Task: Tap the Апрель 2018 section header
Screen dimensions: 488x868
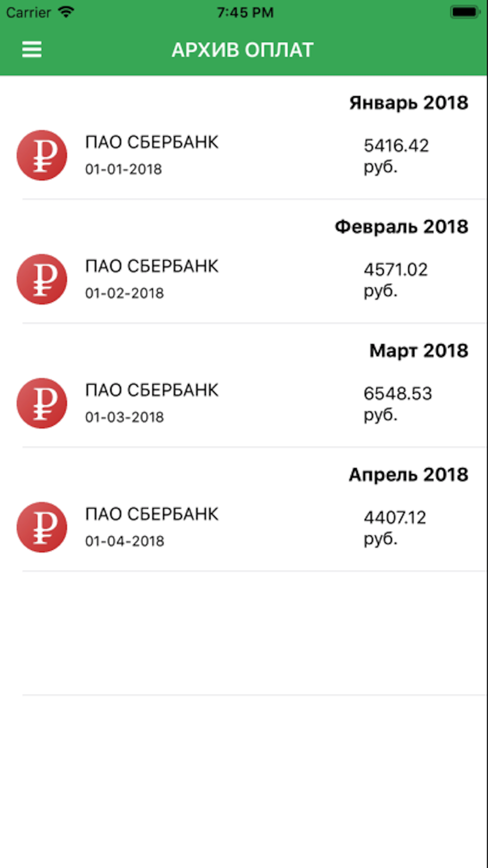Action: pyautogui.click(x=408, y=475)
